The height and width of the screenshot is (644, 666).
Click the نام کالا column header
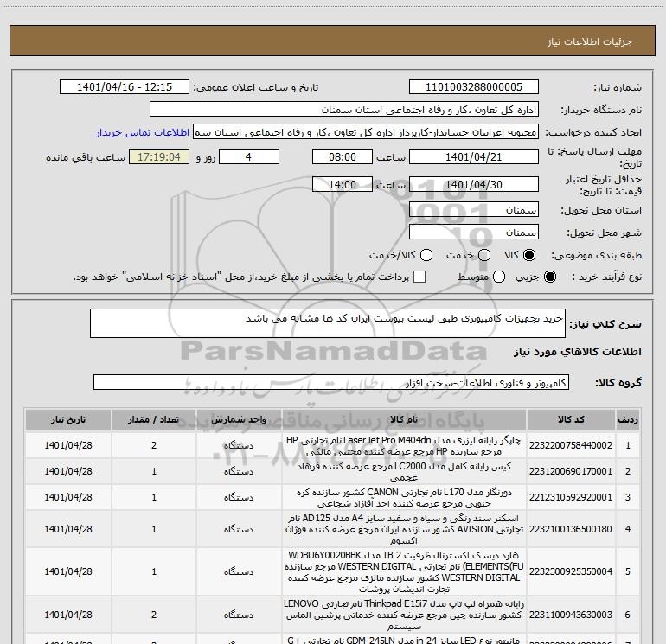coord(404,419)
